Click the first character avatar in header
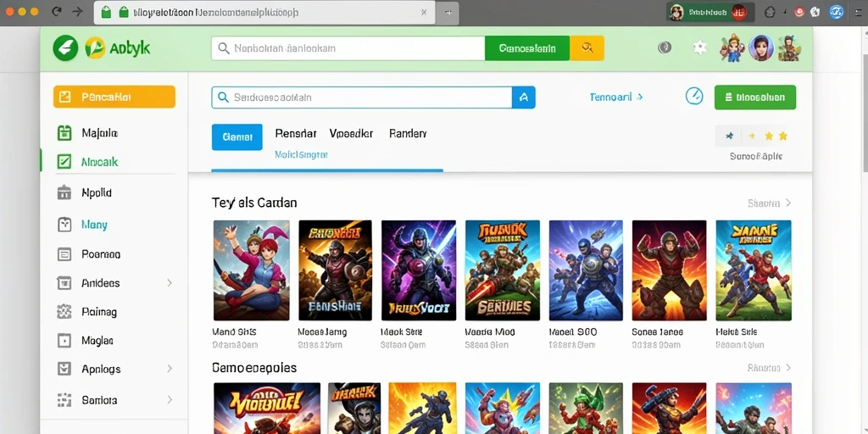 [x=732, y=48]
